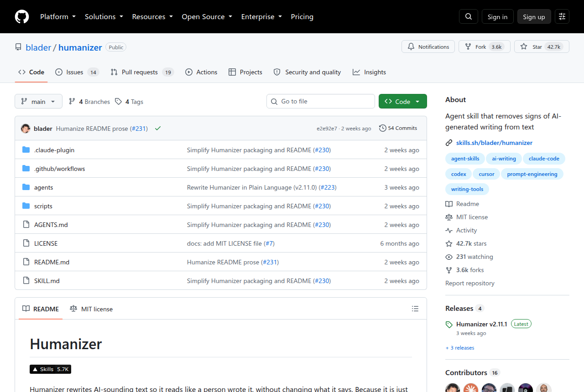Open the humanizer repository name link
The height and width of the screenshot is (392, 584).
(x=80, y=47)
